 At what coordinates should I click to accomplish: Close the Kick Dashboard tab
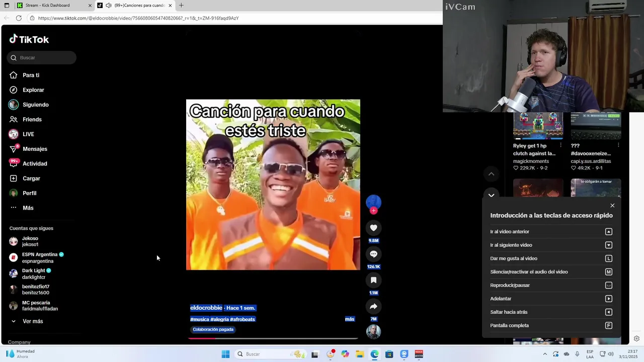point(90,6)
